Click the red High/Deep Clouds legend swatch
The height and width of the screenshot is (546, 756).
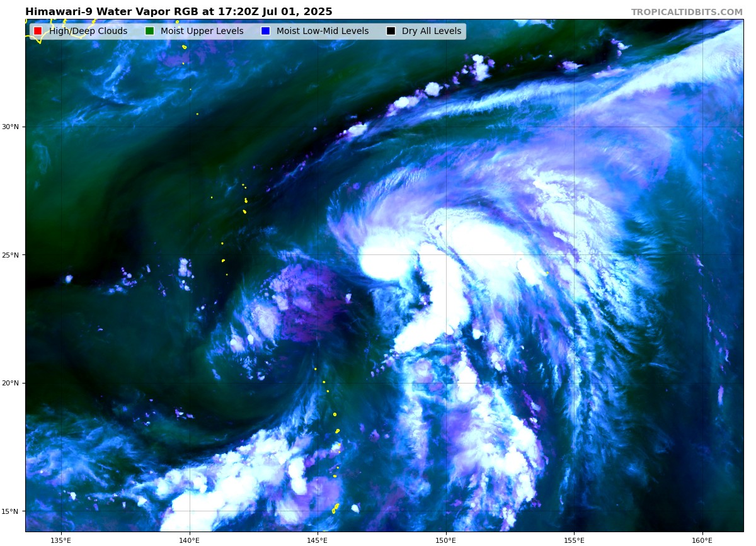point(38,31)
